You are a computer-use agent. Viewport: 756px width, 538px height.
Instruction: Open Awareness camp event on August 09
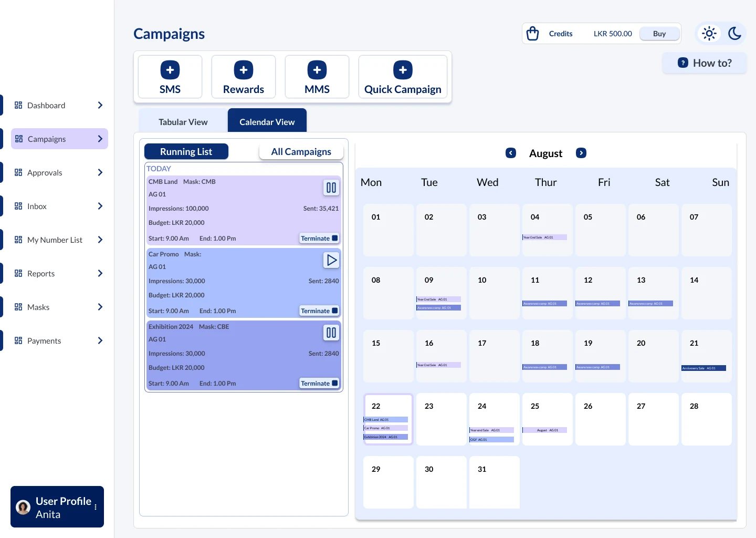[x=438, y=308]
